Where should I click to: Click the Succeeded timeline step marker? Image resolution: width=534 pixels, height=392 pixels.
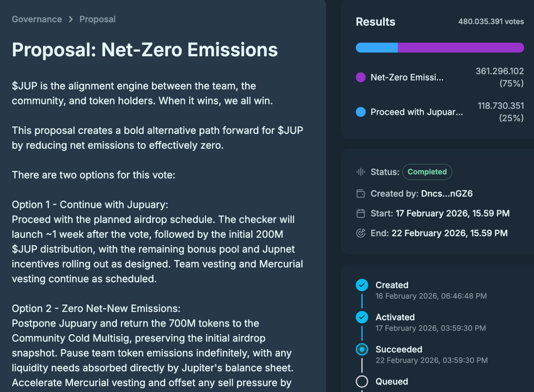tap(362, 349)
